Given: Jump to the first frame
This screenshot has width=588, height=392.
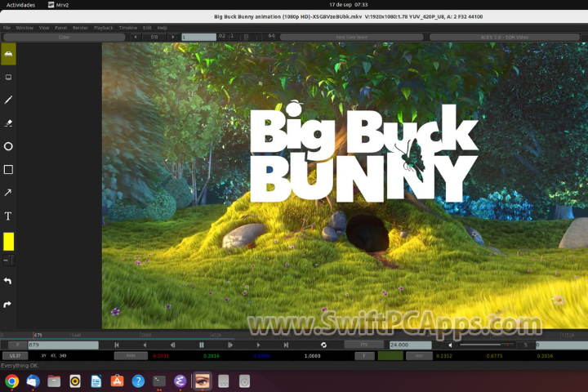Looking at the screenshot, I should pyautogui.click(x=117, y=345).
